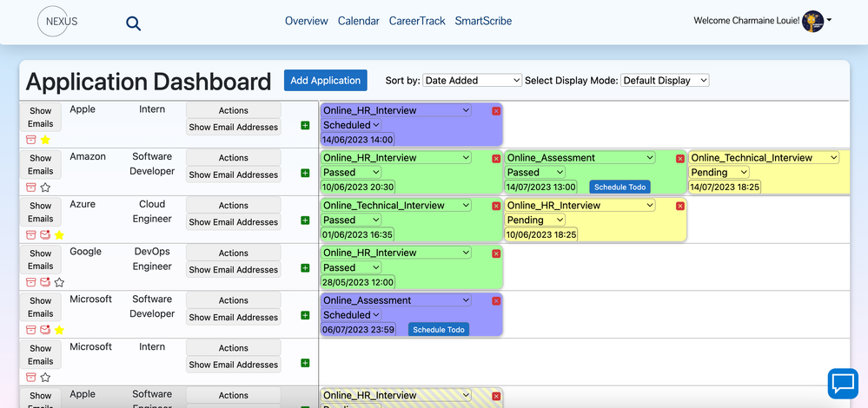This screenshot has width=868, height=408.
Task: Click the unread mail icon for Google
Action: 45,282
